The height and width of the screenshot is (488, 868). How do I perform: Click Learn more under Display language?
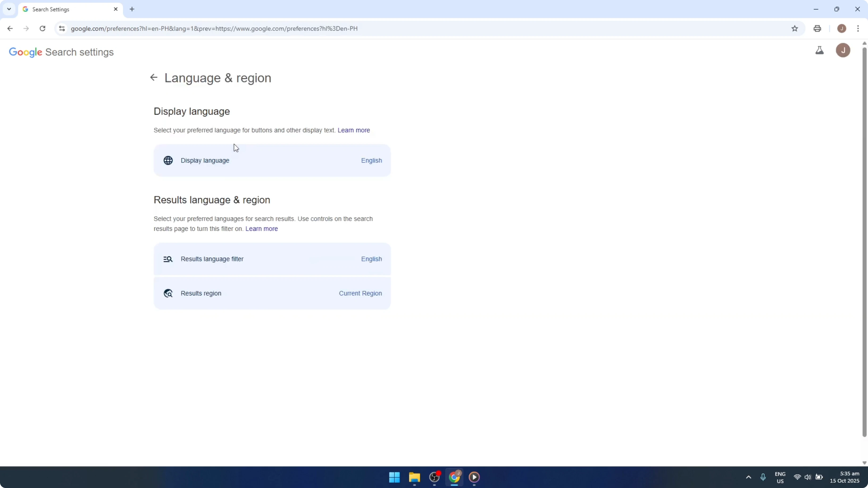pyautogui.click(x=354, y=130)
